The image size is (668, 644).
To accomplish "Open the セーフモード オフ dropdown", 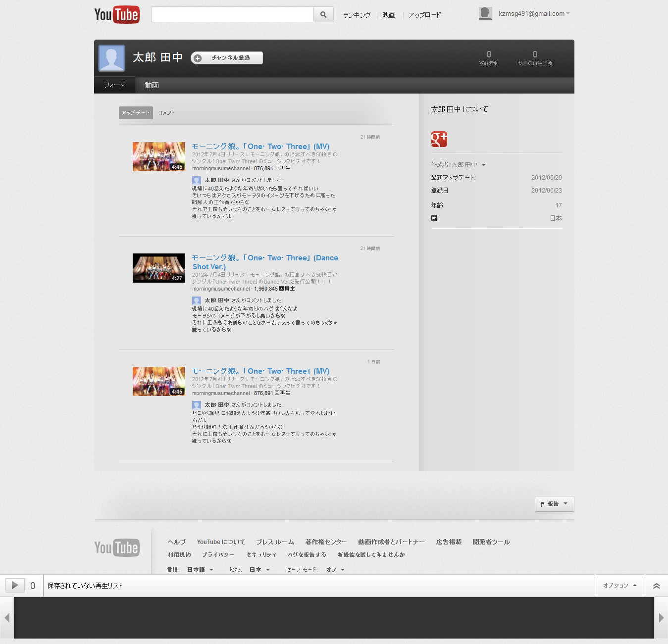I will coord(335,570).
